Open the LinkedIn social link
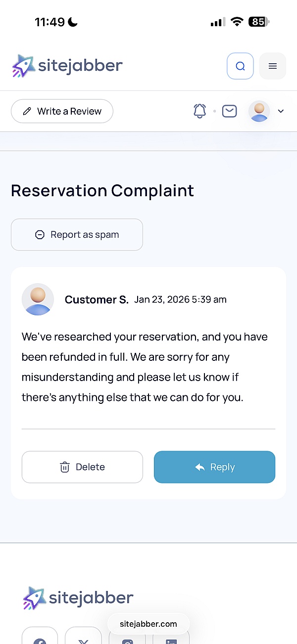This screenshot has width=297, height=644. point(171,639)
